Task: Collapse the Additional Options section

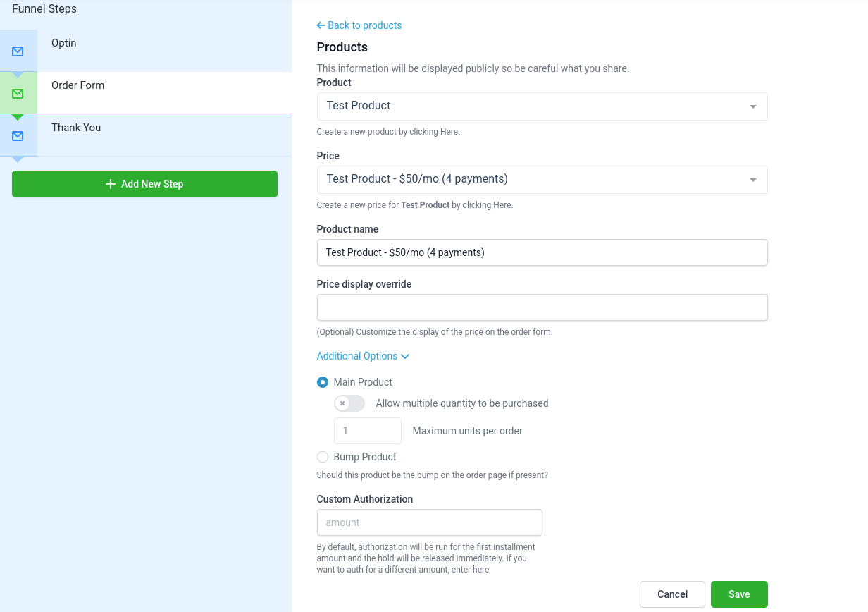Action: click(363, 356)
